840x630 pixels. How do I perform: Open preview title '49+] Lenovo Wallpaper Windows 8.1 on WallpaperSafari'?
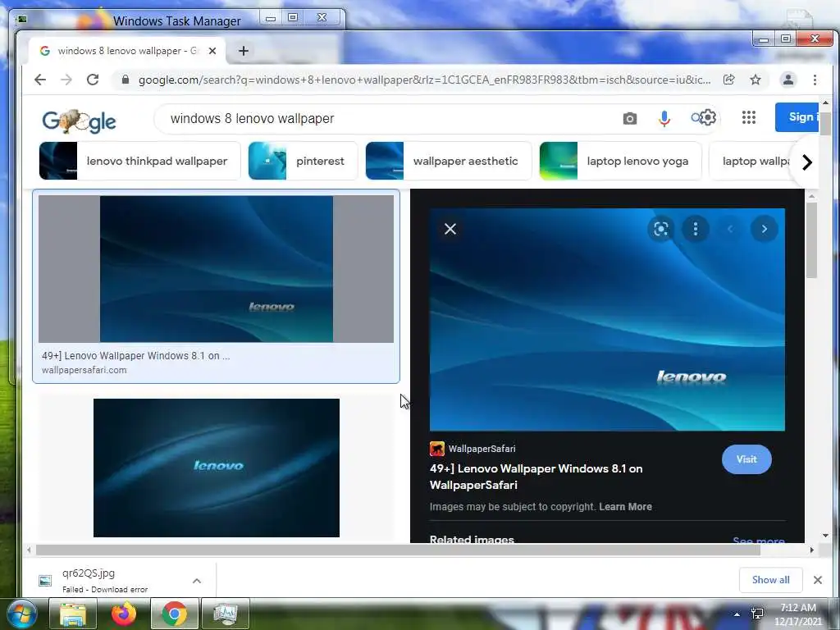(x=536, y=477)
